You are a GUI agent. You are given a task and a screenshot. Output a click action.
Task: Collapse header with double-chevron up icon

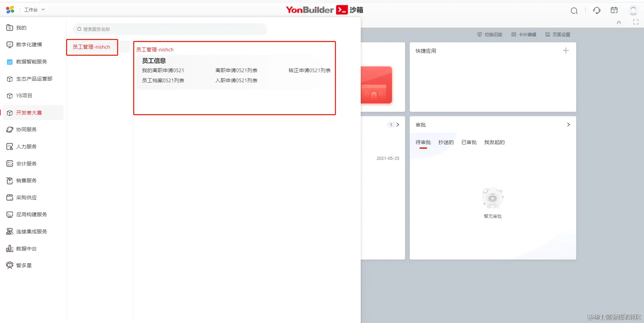click(x=619, y=22)
